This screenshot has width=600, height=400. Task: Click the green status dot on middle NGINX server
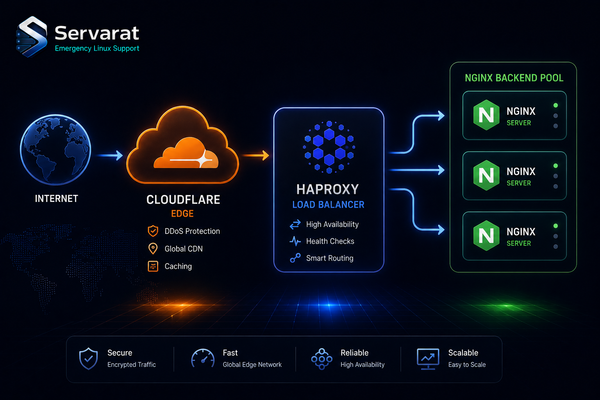556,166
